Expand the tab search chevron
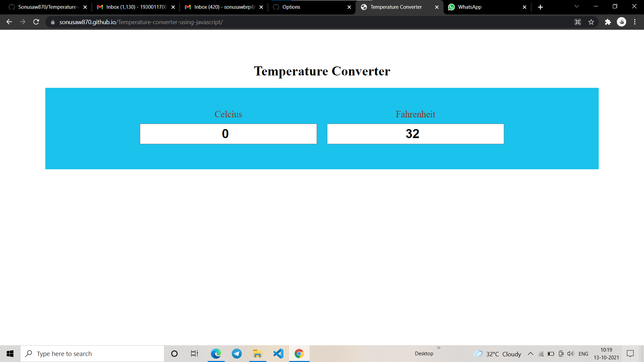The image size is (644, 362). 577,7
